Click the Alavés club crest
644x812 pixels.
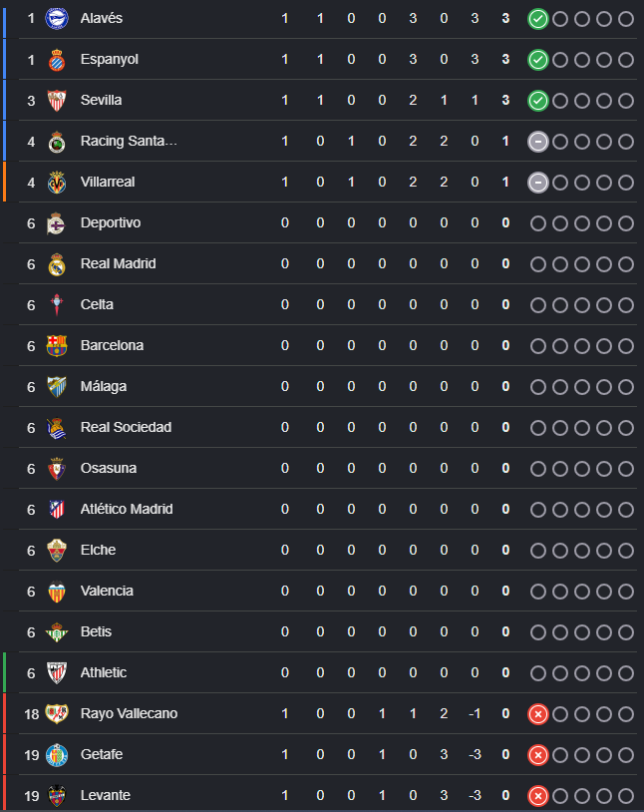pos(57,19)
